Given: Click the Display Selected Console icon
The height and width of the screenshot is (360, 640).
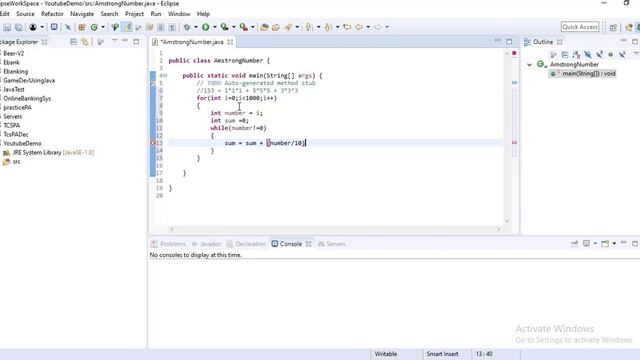Looking at the screenshot, I should click(586, 244).
